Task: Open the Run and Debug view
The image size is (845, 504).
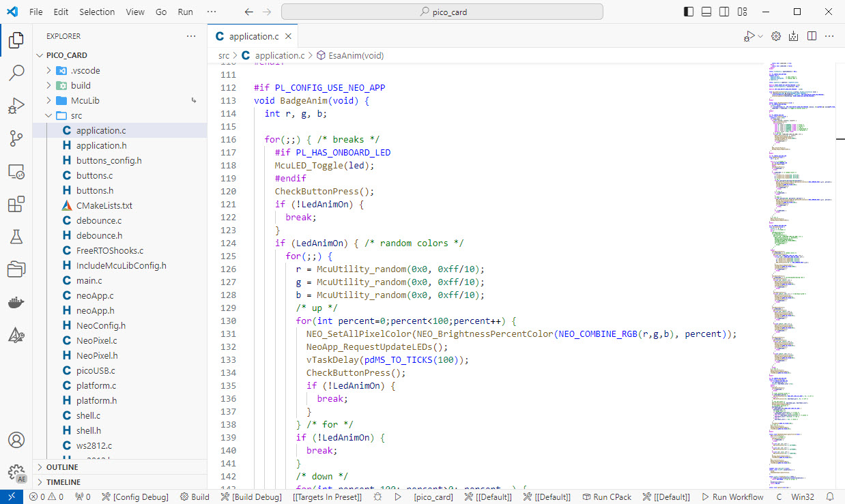Action: 16,106
